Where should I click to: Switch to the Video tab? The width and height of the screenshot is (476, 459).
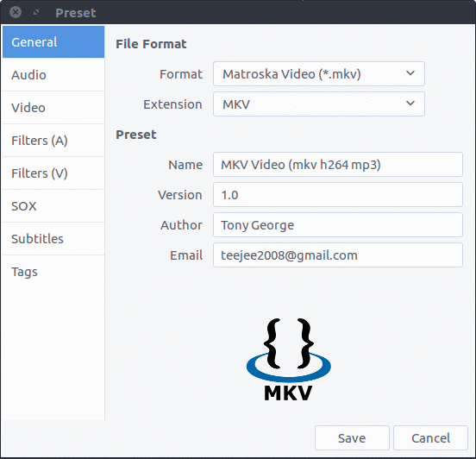pyautogui.click(x=53, y=108)
